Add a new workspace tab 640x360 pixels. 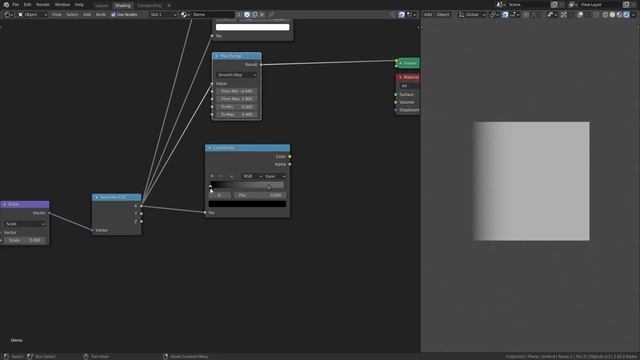click(x=169, y=6)
